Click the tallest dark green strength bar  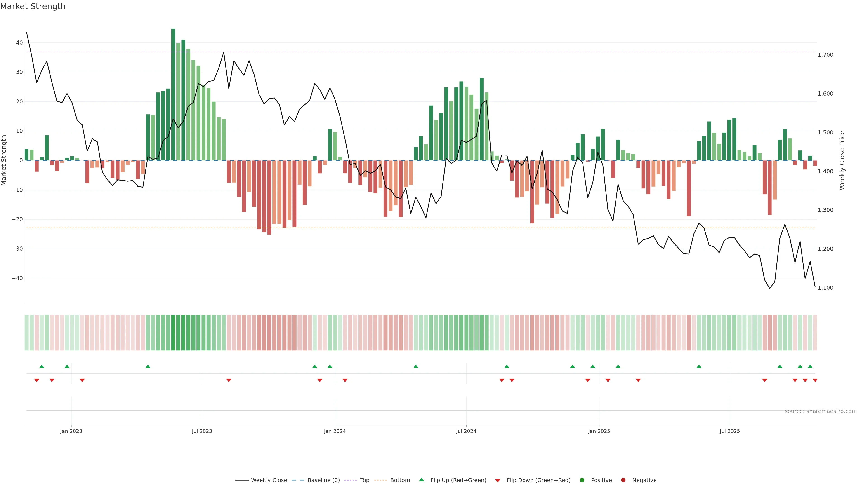point(173,94)
